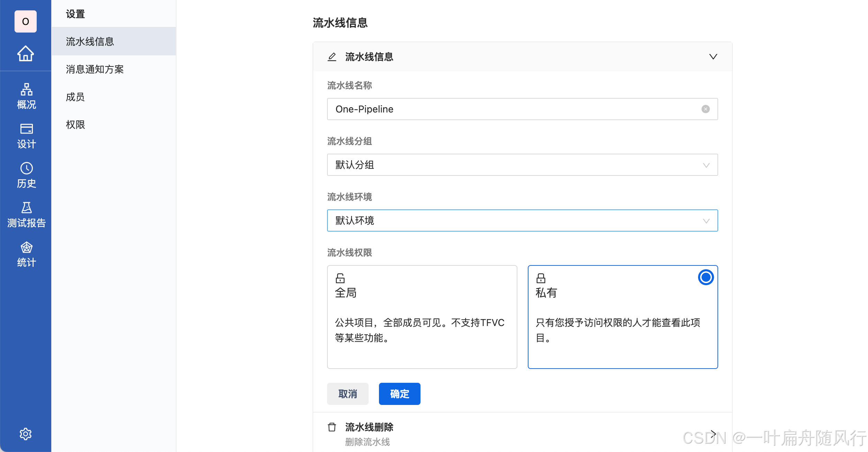Open the 设计 design section
Screen dimensions: 868x452
click(x=26, y=136)
